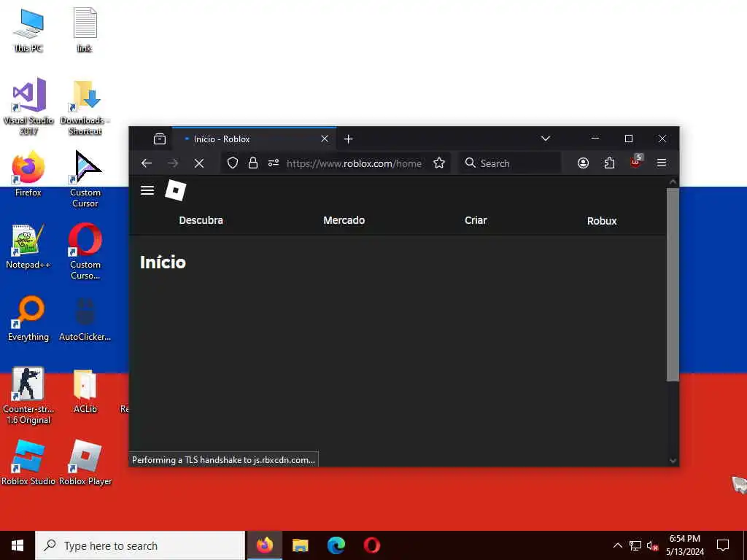Select the Counter-strike 1.6 Original shortcut
Image resolution: width=747 pixels, height=560 pixels.
point(28,396)
